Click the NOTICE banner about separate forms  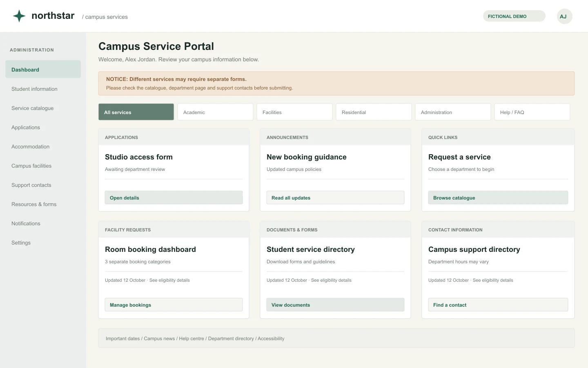pos(336,83)
